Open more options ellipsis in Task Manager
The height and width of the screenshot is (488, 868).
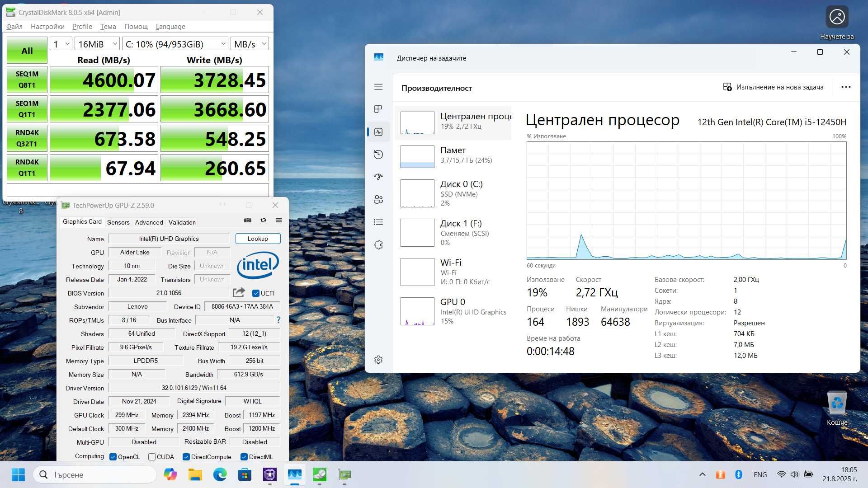(x=846, y=87)
